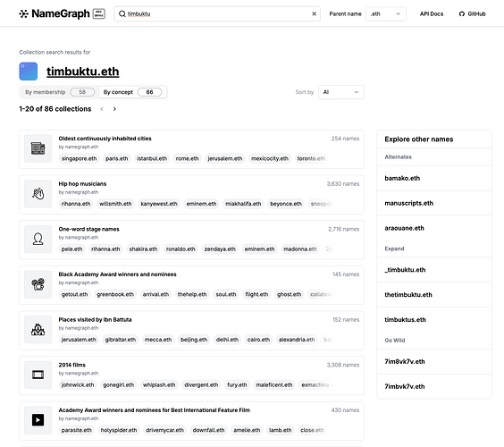
Task: Open Academy Award Best International Feature Film collection
Action: [154, 410]
